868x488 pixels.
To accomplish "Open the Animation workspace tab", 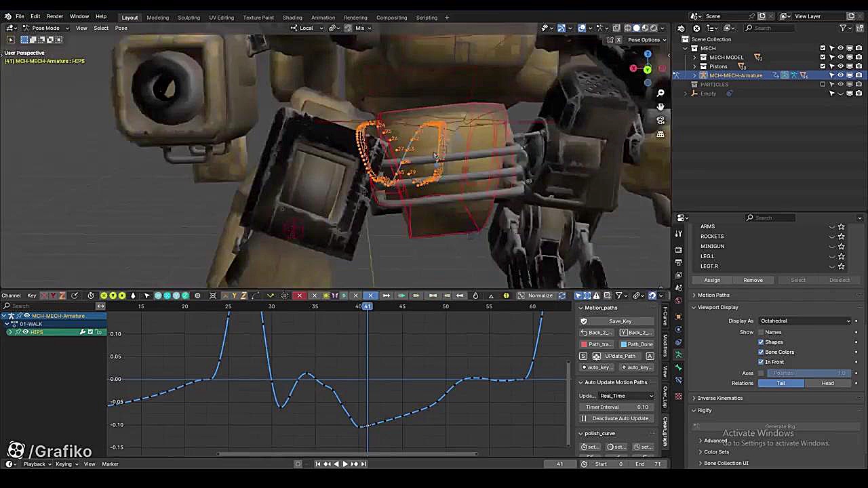I will coord(323,17).
